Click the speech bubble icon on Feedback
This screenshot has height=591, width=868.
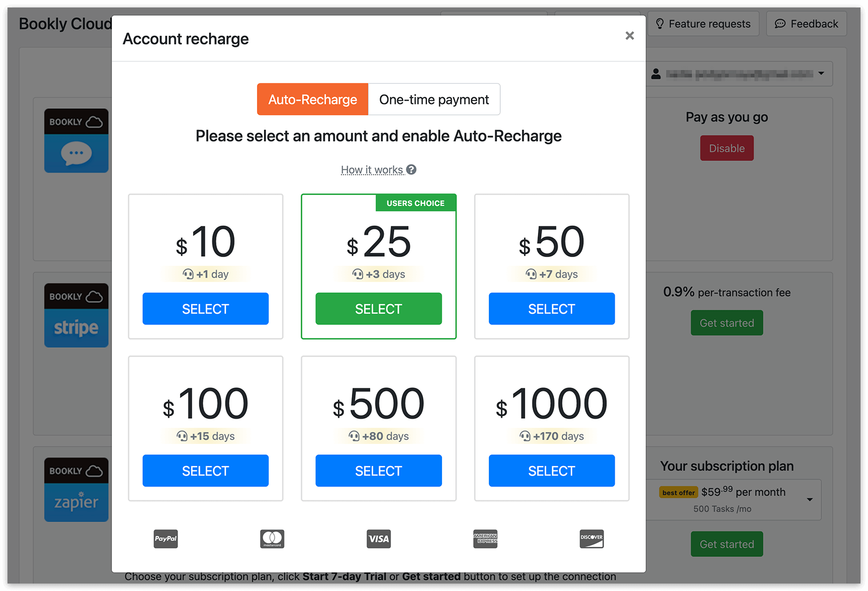780,24
